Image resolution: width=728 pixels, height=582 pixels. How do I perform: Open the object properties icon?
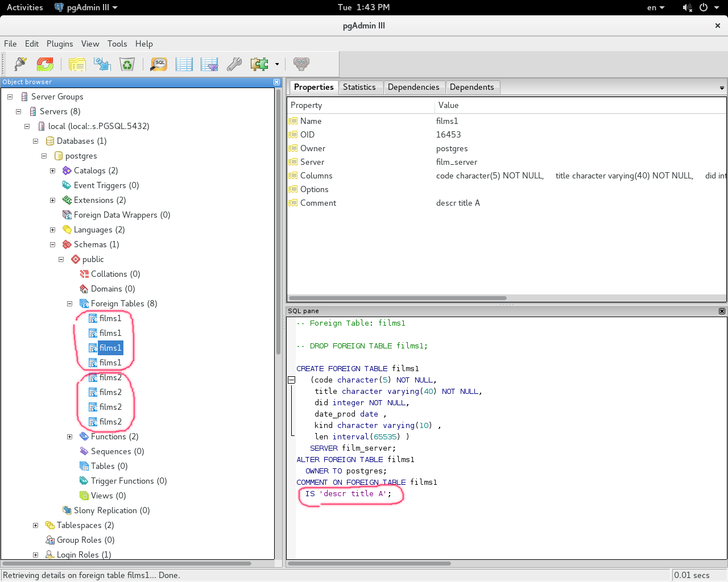(77, 64)
